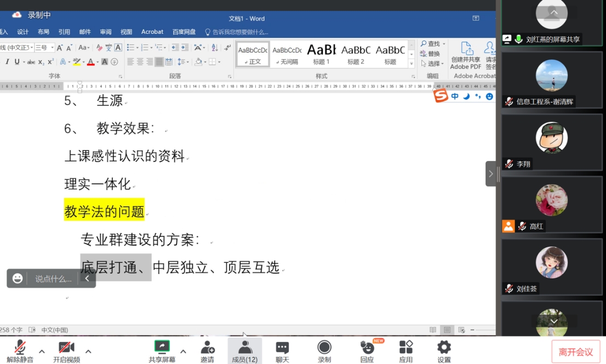606x364 pixels.
Task: Open the font size 三号 dropdown
Action: click(x=52, y=48)
